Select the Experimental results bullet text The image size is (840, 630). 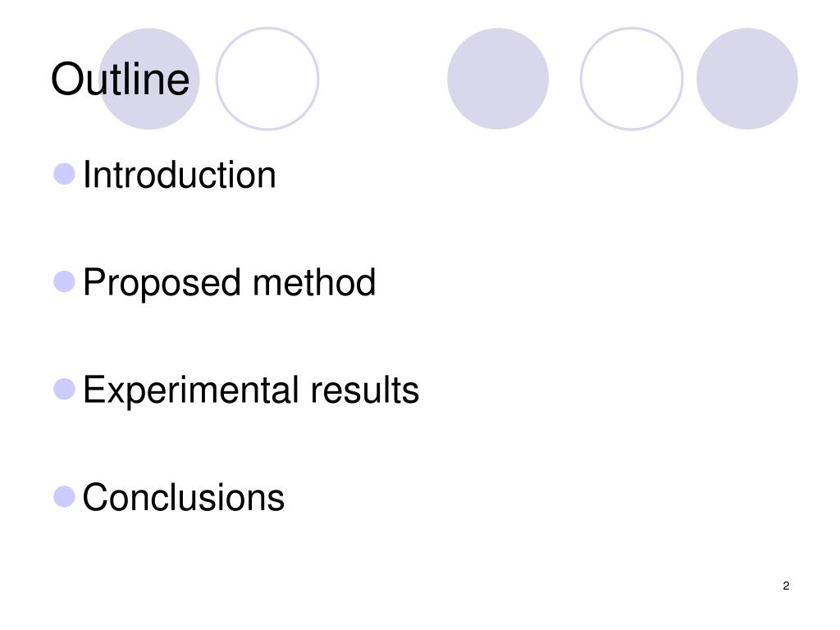coord(251,390)
